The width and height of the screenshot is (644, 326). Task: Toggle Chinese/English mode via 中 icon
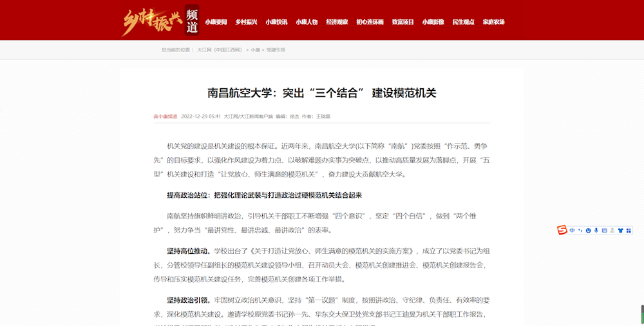click(572, 231)
